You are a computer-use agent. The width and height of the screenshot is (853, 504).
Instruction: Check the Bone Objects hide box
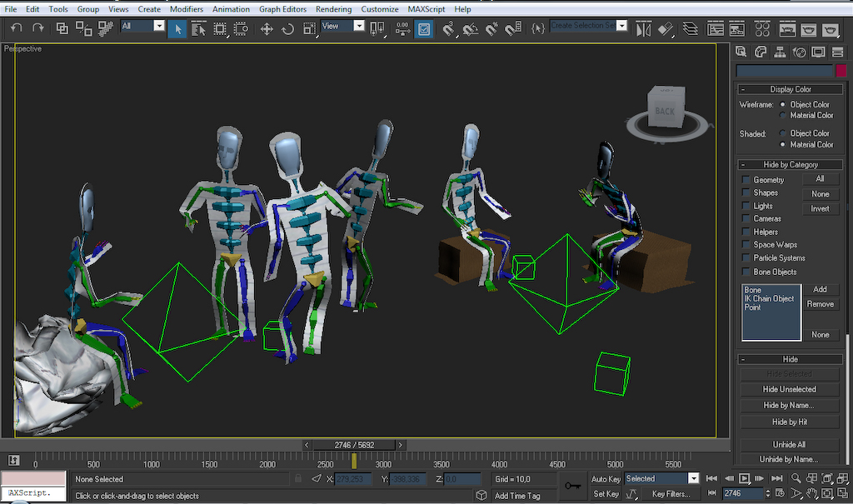(x=746, y=272)
